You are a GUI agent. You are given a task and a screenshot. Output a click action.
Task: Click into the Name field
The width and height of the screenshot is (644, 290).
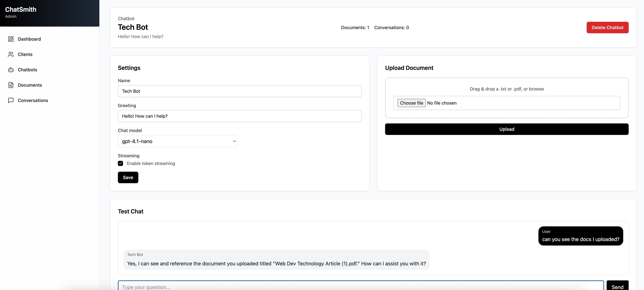[239, 91]
